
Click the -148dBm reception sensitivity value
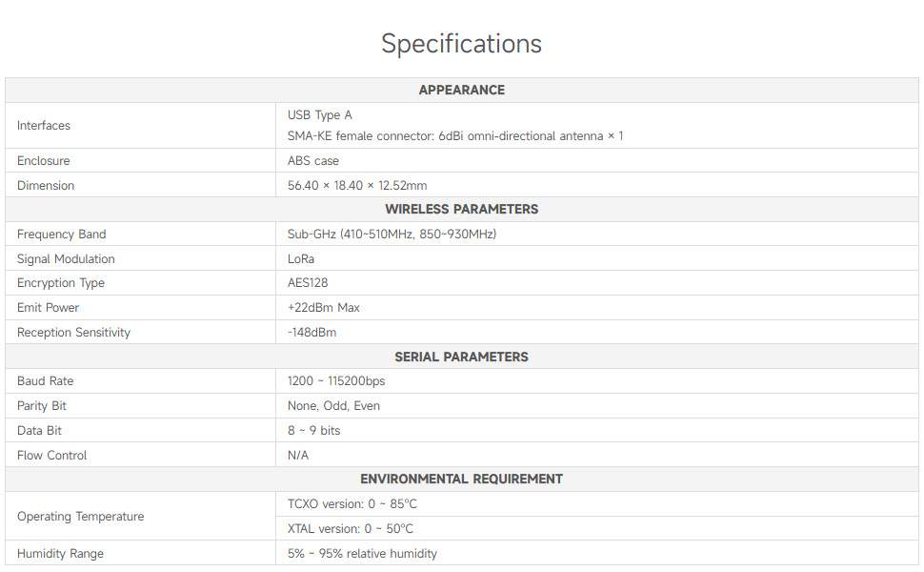[x=312, y=333]
